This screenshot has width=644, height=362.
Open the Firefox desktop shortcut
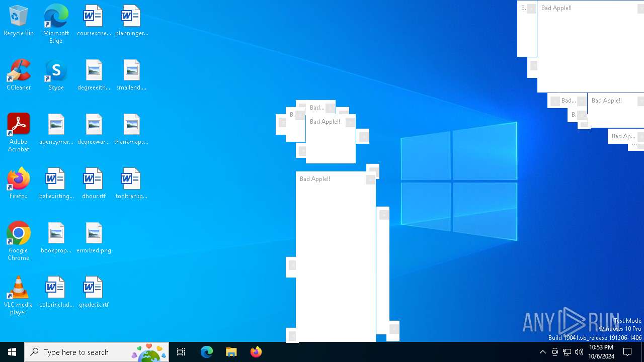coord(19,184)
